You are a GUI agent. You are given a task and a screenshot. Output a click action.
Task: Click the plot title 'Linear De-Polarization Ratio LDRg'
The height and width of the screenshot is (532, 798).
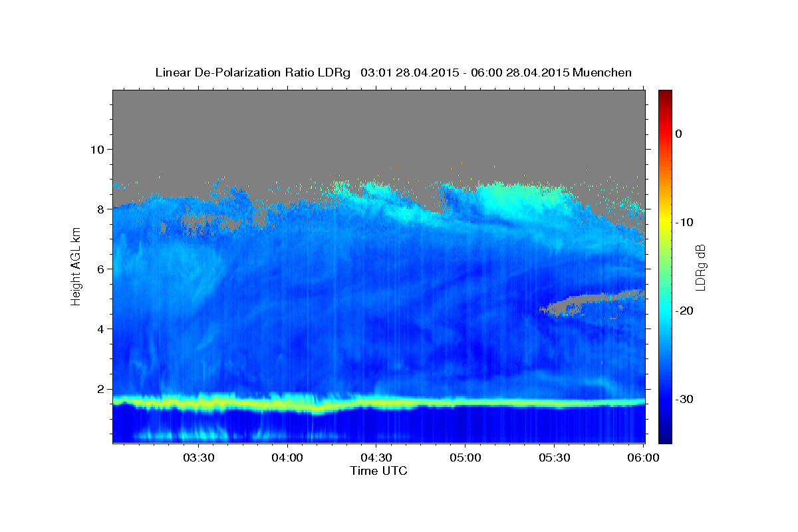pyautogui.click(x=252, y=72)
